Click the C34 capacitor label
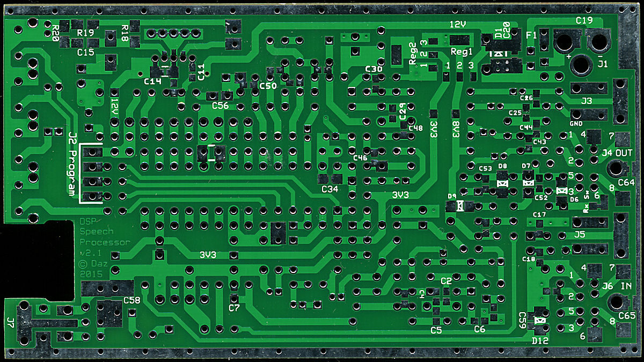 coord(330,189)
